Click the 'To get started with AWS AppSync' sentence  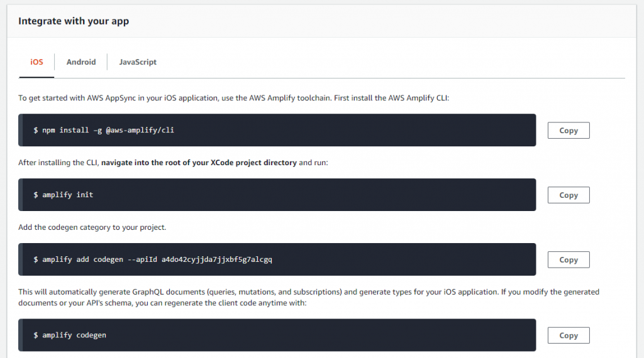pyautogui.click(x=234, y=98)
